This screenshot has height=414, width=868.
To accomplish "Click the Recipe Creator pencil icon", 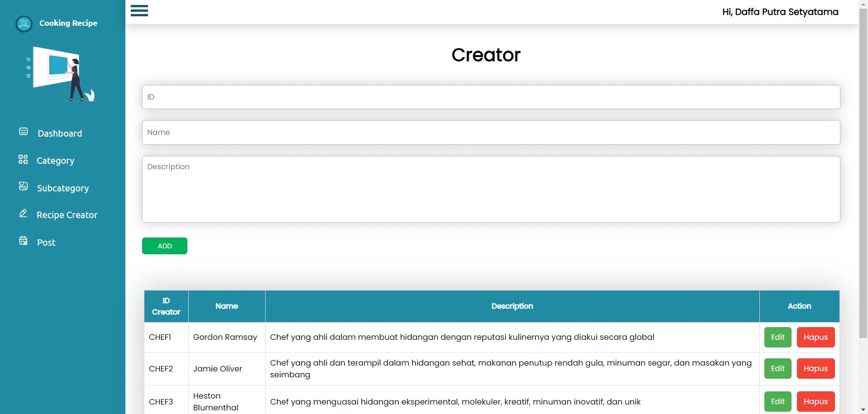I will pos(23,214).
